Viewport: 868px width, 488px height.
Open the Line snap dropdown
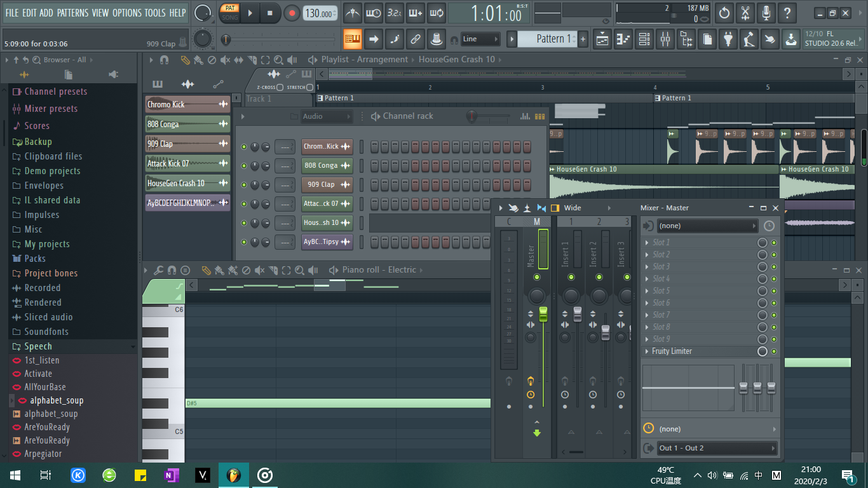[480, 39]
